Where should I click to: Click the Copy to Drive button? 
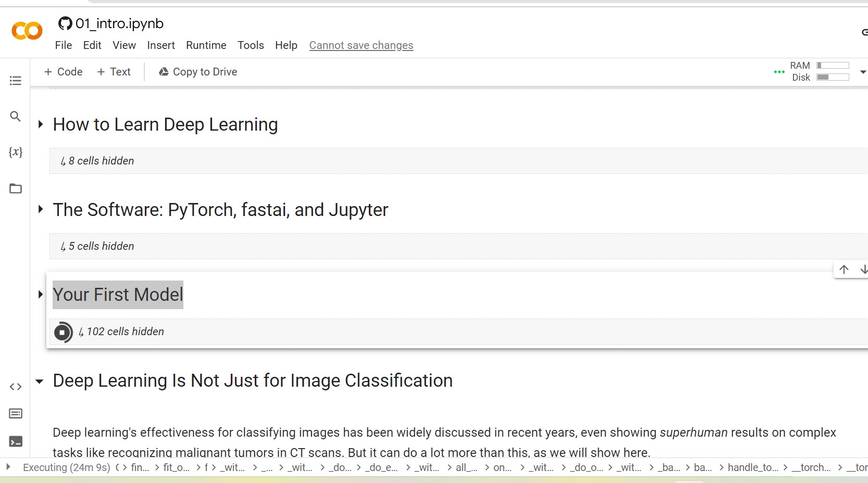point(197,72)
